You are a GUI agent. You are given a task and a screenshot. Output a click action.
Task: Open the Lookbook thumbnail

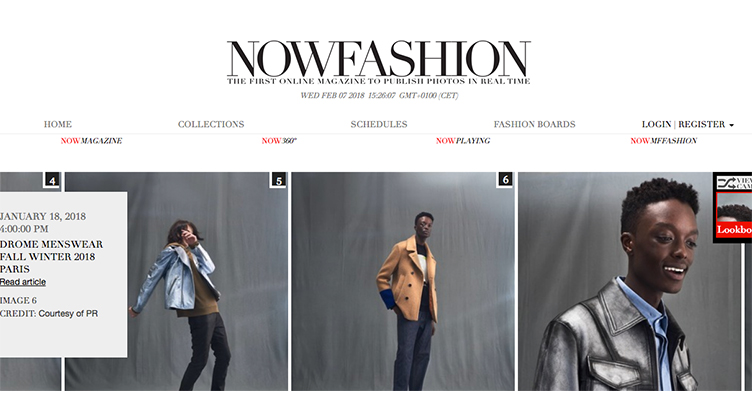point(734,215)
